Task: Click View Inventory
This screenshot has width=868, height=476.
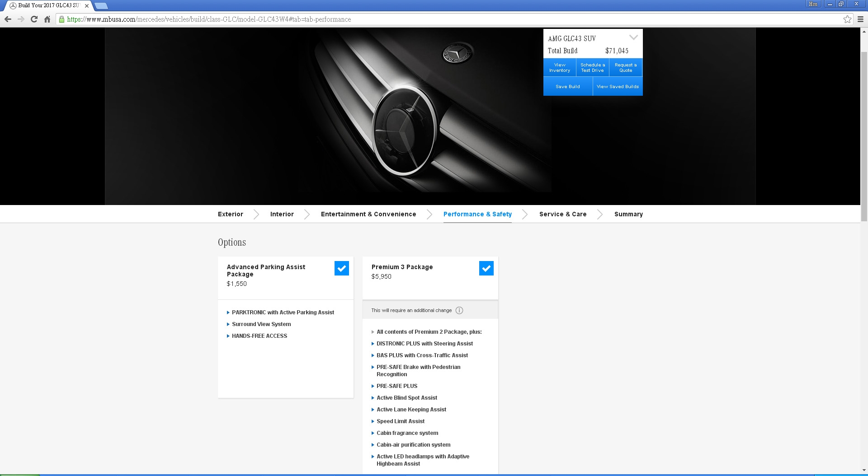Action: pyautogui.click(x=560, y=67)
